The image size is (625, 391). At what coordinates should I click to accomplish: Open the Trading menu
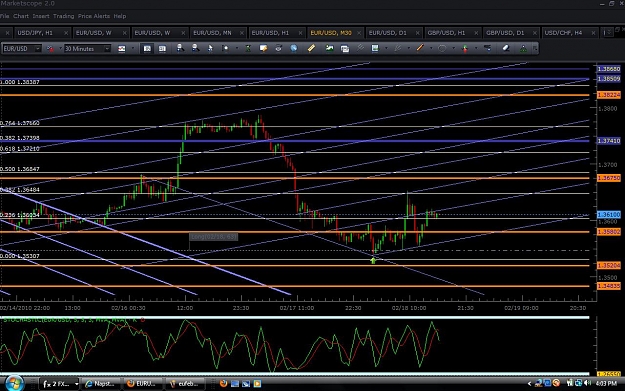[63, 16]
